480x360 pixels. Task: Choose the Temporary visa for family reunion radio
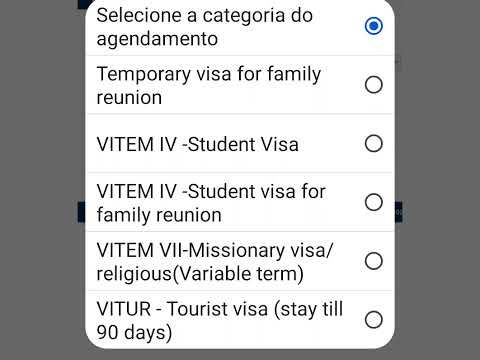373,85
